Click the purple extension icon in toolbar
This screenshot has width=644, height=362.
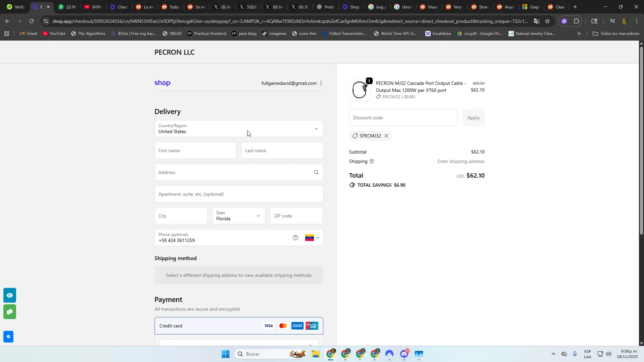tap(564, 21)
